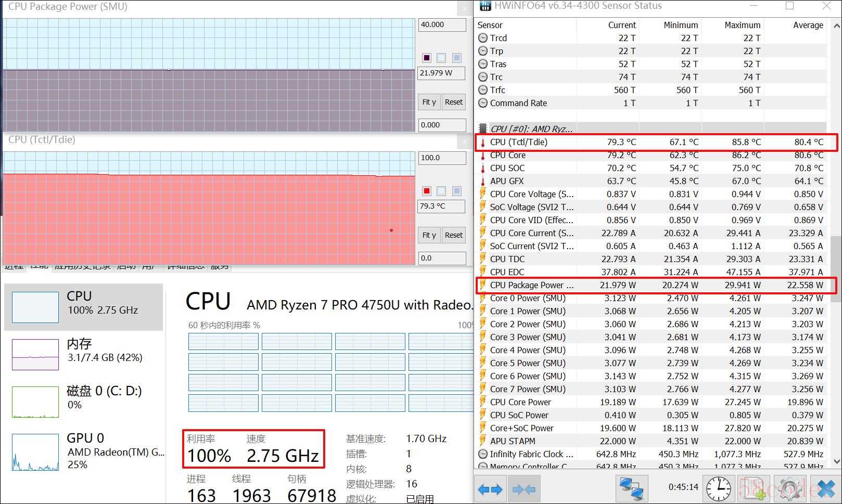Click the clock icon beside Tras

[x=483, y=64]
